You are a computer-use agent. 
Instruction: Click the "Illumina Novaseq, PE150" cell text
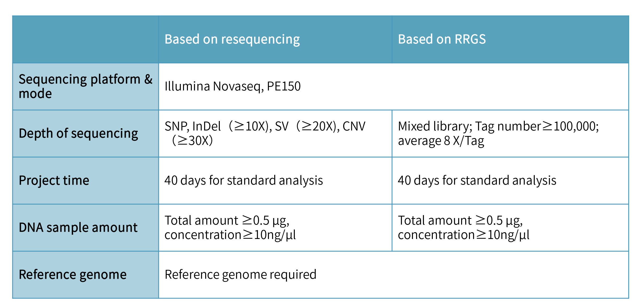point(233,86)
